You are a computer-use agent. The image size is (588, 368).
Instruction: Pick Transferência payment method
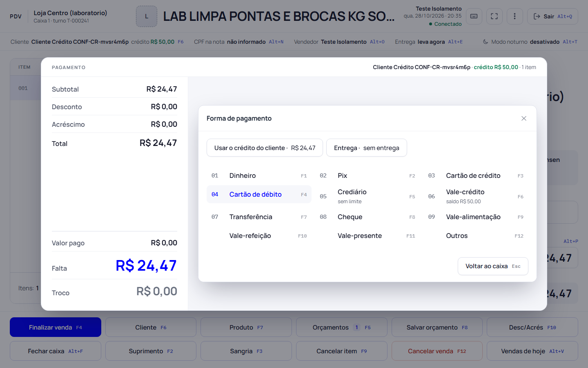click(259, 217)
